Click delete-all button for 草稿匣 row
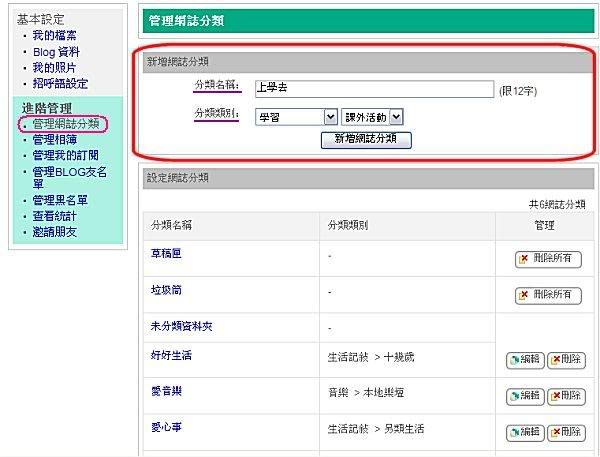This screenshot has width=600, height=457. tap(547, 259)
